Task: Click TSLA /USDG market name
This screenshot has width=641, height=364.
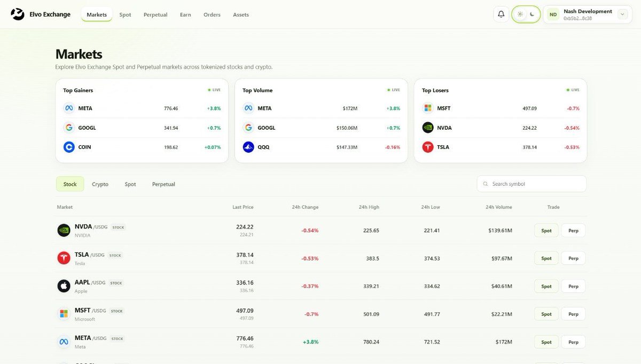Action: click(90, 255)
